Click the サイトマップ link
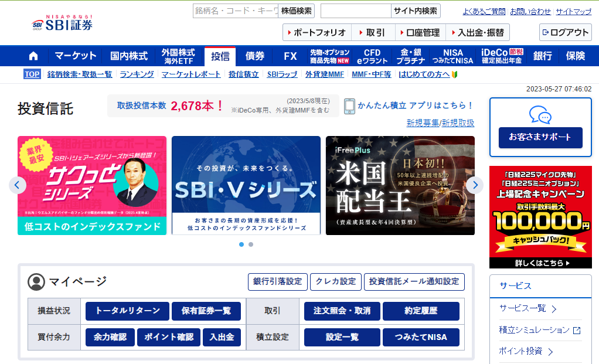 click(x=573, y=12)
